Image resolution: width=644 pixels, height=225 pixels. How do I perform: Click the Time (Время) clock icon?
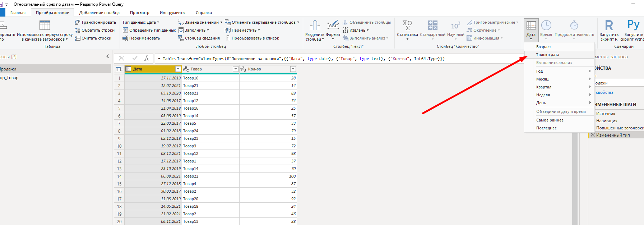546,25
